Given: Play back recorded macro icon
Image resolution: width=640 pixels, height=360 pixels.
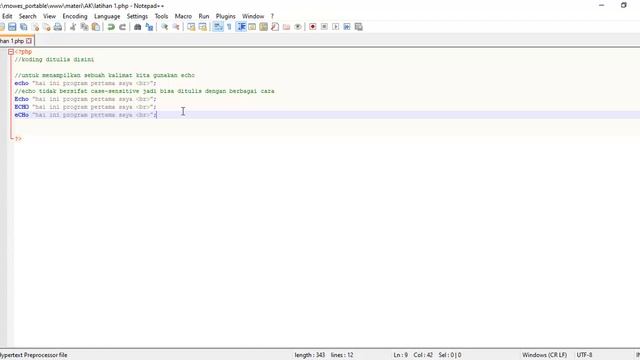Looking at the screenshot, I should click(x=336, y=27).
